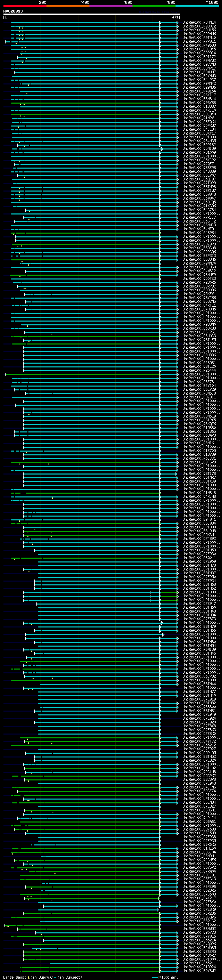The width and height of the screenshot is (222, 980).
Task: Open hit UniRef100_P49688
Action: coord(199,45)
